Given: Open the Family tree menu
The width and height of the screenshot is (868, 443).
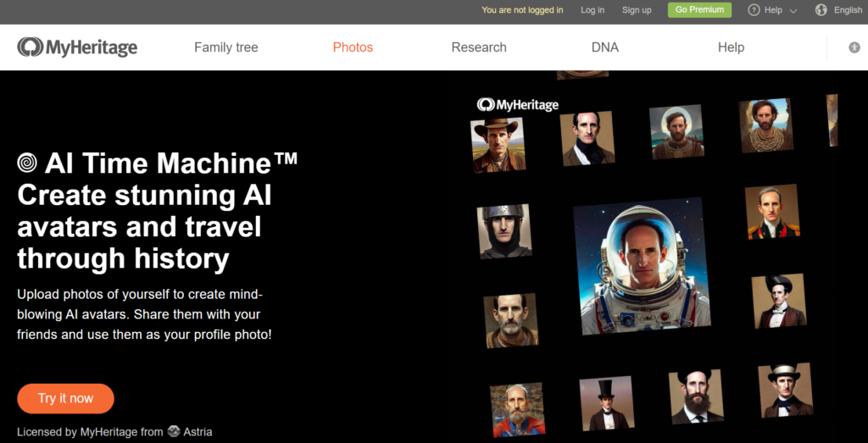Looking at the screenshot, I should point(225,47).
